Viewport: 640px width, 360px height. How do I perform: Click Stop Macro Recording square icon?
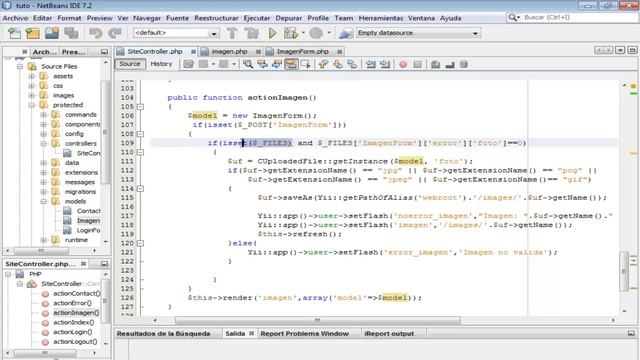click(x=417, y=64)
